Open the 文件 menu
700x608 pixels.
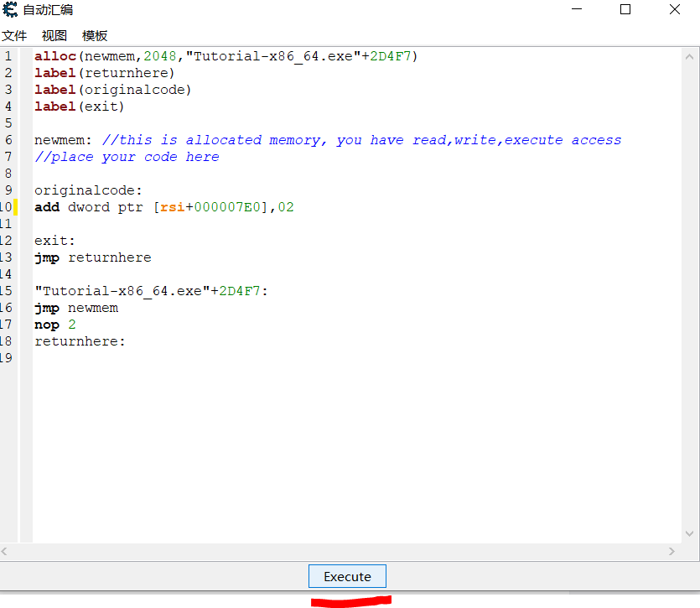tap(14, 36)
